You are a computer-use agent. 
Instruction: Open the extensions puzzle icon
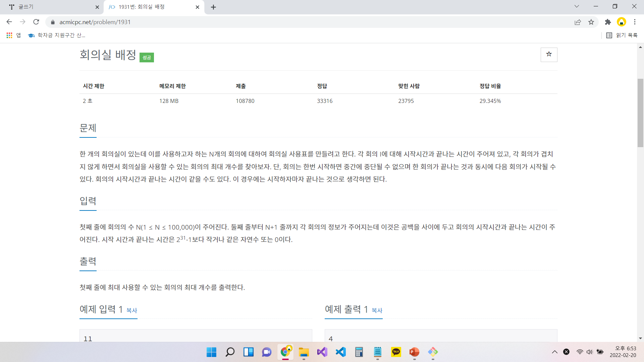tap(608, 22)
